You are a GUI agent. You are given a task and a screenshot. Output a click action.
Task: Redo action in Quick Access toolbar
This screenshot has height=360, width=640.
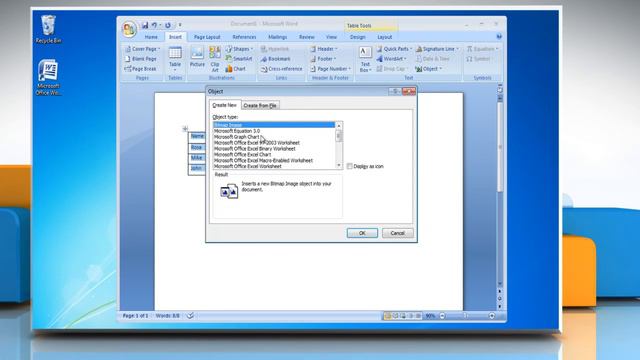(168, 25)
